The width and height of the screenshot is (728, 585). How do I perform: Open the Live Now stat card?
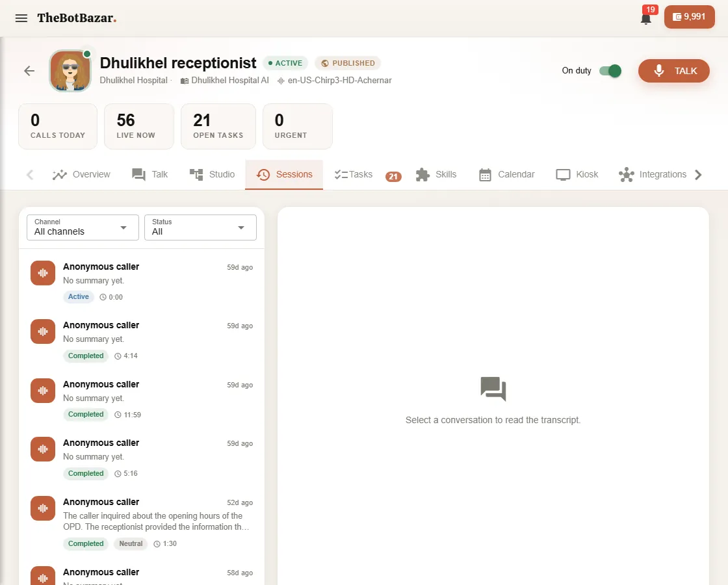click(x=139, y=126)
